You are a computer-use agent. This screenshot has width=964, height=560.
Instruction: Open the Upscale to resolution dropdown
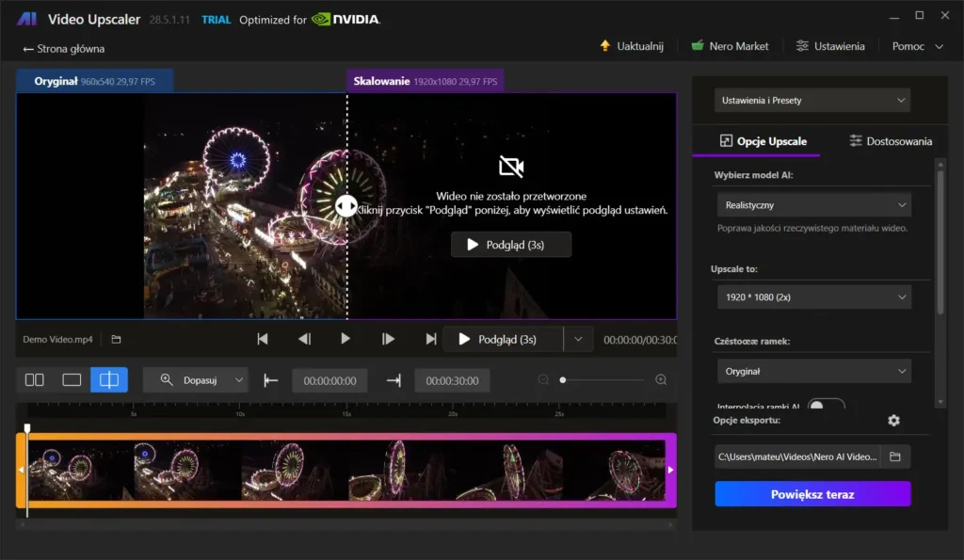point(812,297)
